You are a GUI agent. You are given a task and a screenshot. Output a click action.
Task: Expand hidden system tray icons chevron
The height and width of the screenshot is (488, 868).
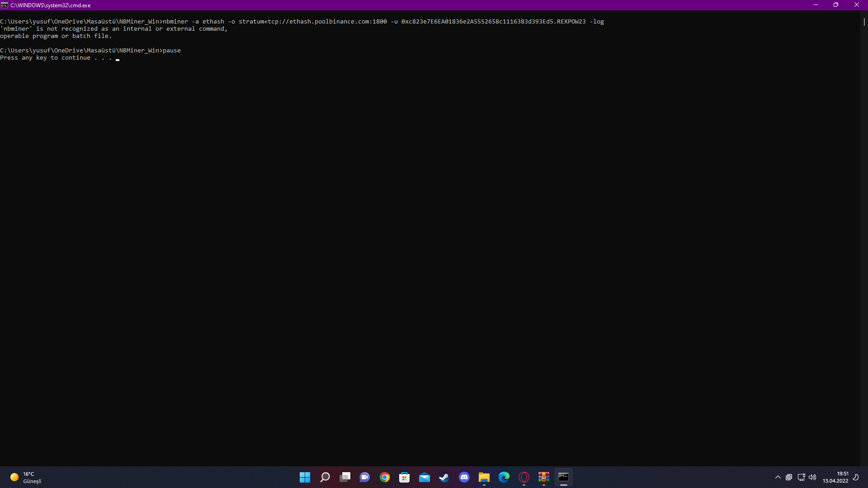click(778, 477)
